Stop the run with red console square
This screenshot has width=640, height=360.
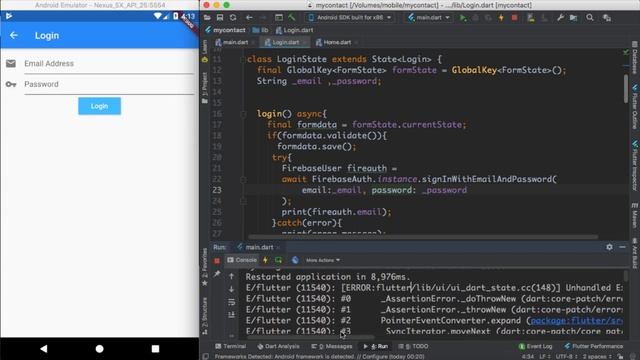pyautogui.click(x=217, y=260)
